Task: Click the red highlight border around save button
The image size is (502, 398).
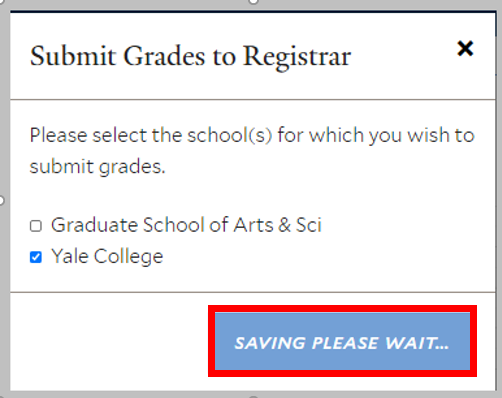Action: (x=342, y=308)
